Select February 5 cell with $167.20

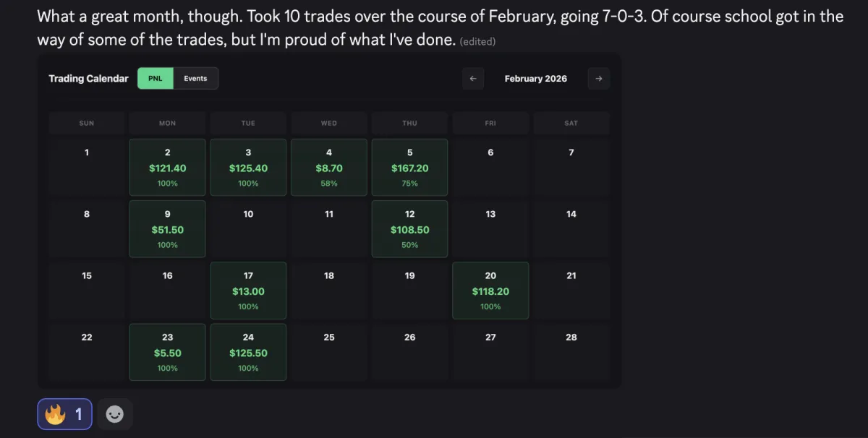(x=409, y=168)
